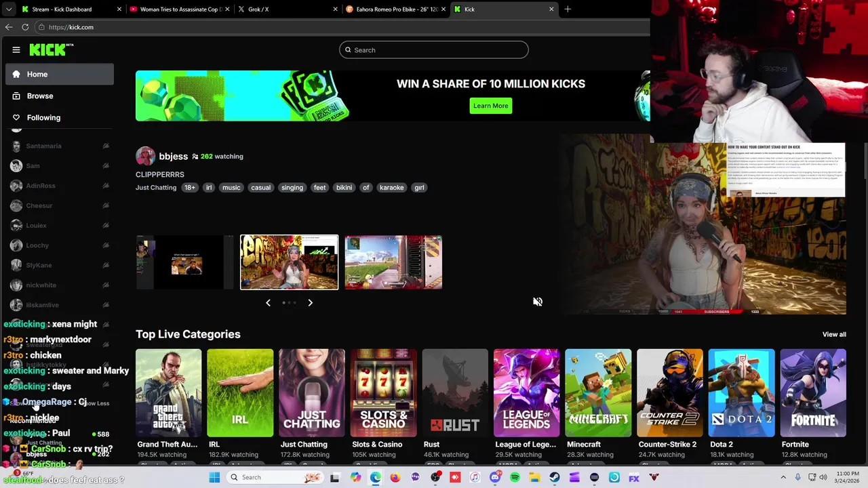This screenshot has height=488, width=868.
Task: Click the Just Chatting category link under bbjess
Action: pos(156,188)
